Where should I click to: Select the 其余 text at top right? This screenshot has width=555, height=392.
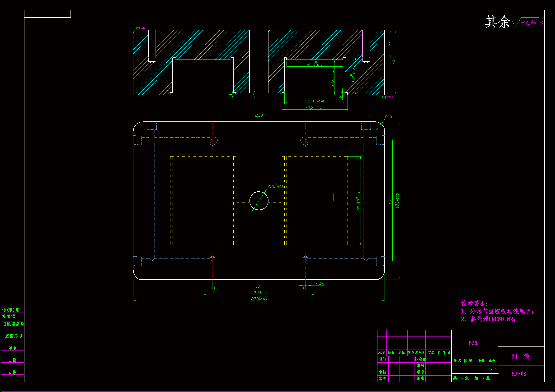pyautogui.click(x=497, y=22)
